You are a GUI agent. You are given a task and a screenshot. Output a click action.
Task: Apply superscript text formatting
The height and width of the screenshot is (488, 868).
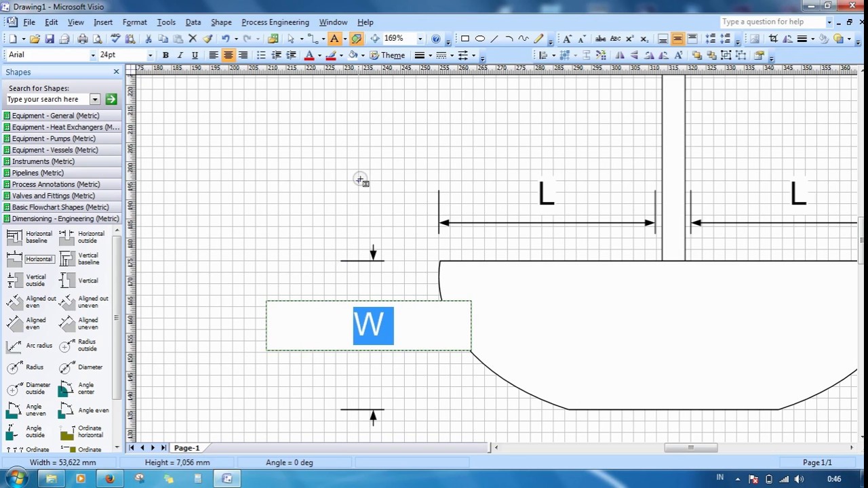[x=629, y=39]
